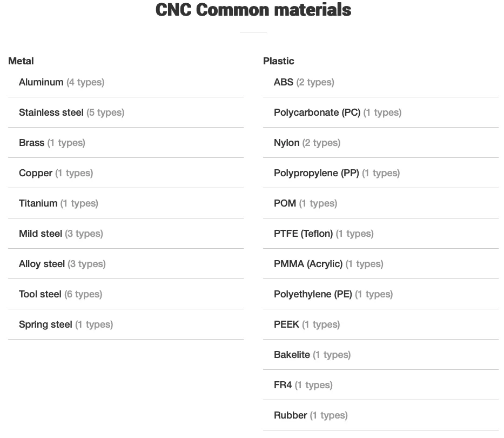Open Stainless steel 5 types entry
This screenshot has height=438, width=504.
126,112
